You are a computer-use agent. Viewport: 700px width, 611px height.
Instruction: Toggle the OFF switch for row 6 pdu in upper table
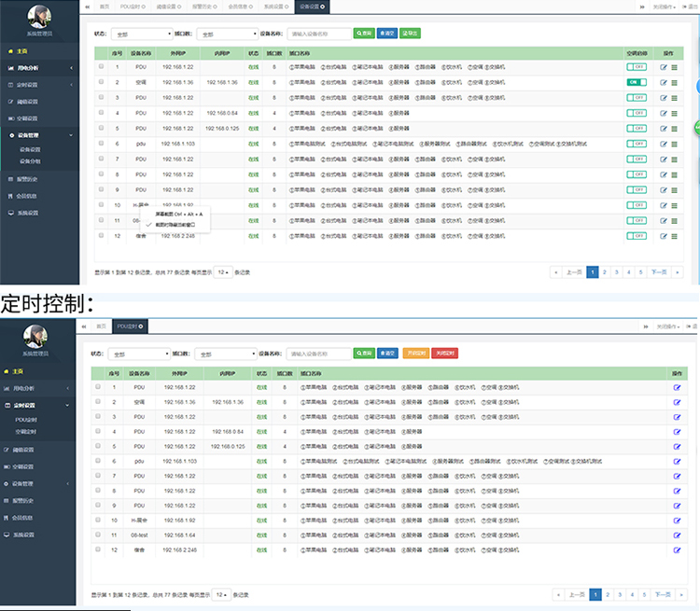pyautogui.click(x=637, y=144)
